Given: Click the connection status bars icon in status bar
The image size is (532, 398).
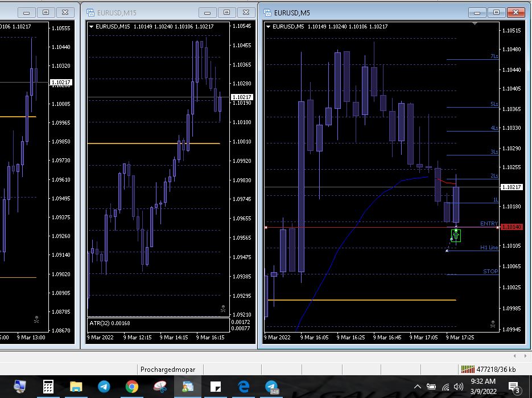Looking at the screenshot, I should coord(468,369).
